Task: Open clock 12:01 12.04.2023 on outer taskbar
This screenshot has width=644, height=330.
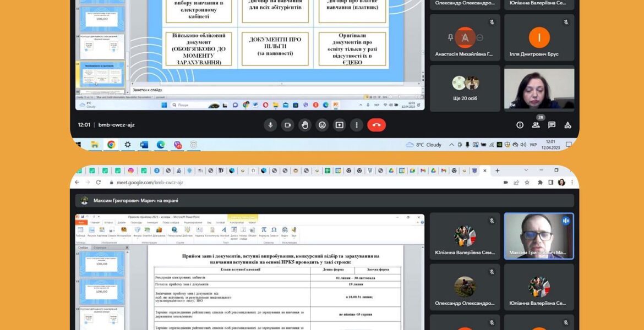Action: (550, 145)
